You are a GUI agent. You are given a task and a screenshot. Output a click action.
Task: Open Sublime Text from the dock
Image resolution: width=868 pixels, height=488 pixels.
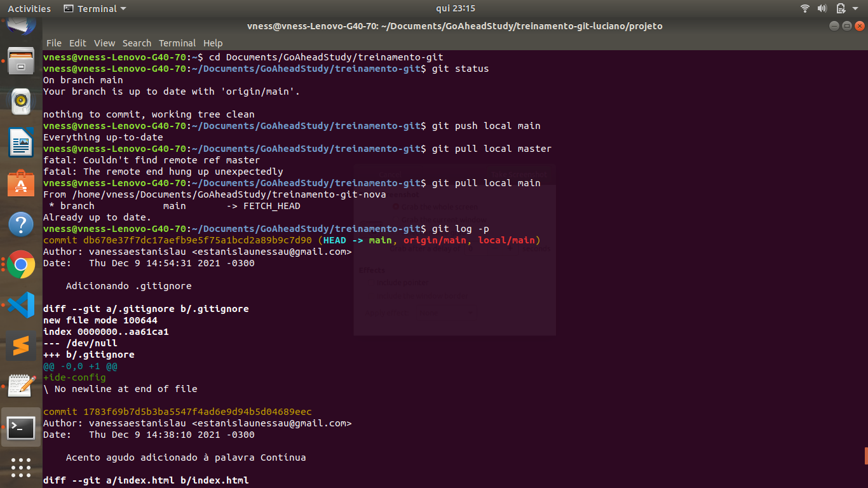21,346
